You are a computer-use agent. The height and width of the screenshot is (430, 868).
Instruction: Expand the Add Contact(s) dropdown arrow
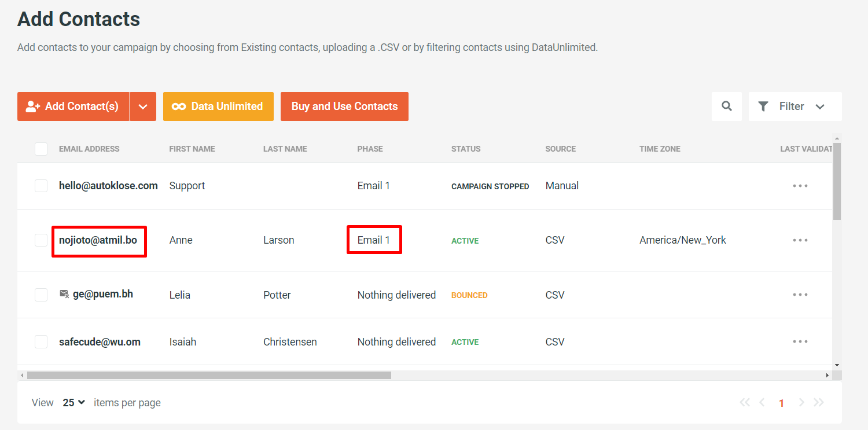click(x=143, y=106)
